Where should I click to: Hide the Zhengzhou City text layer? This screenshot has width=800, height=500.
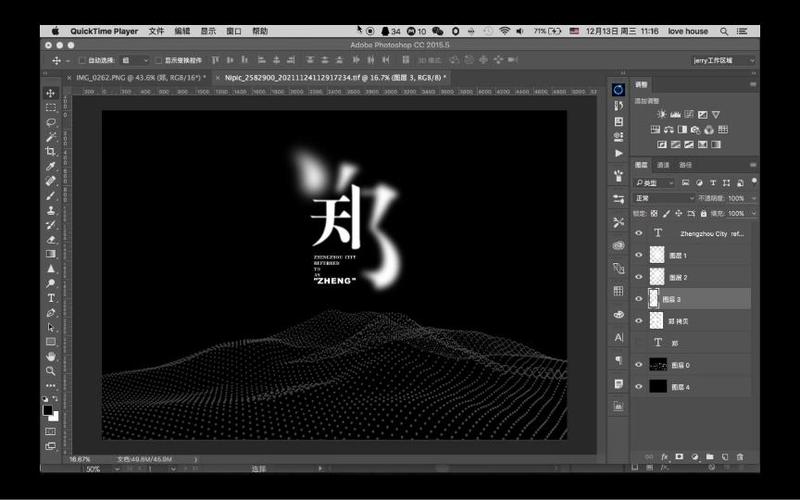639,233
